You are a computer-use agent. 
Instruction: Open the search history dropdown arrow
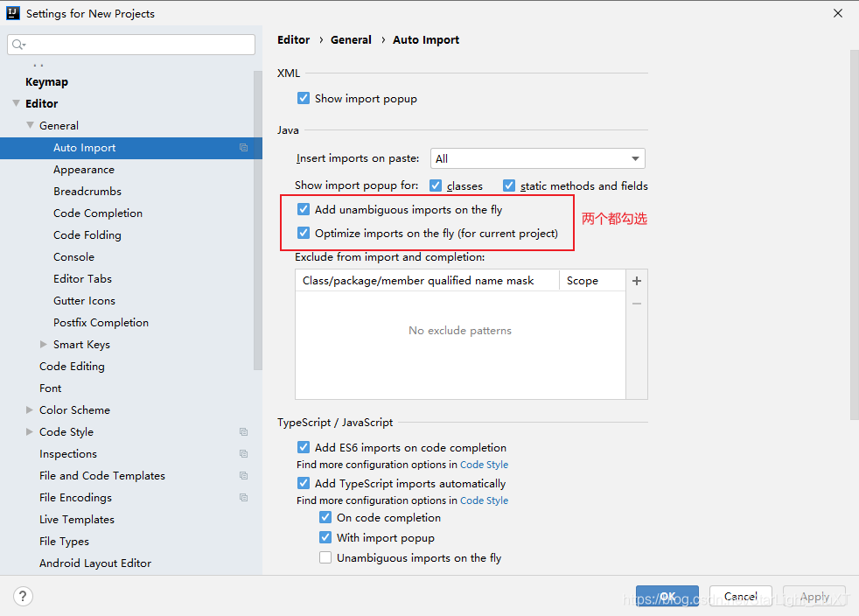coord(24,45)
